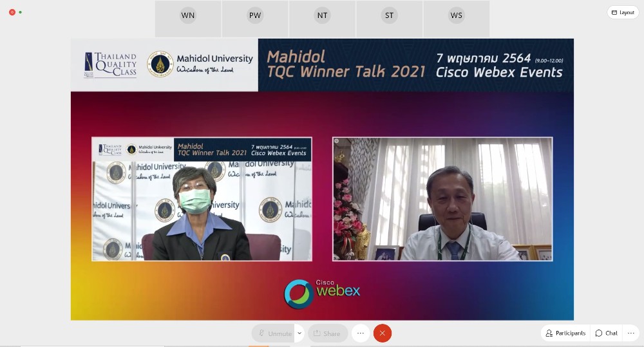Click the ST participant avatar
This screenshot has width=644, height=347.
pyautogui.click(x=389, y=16)
